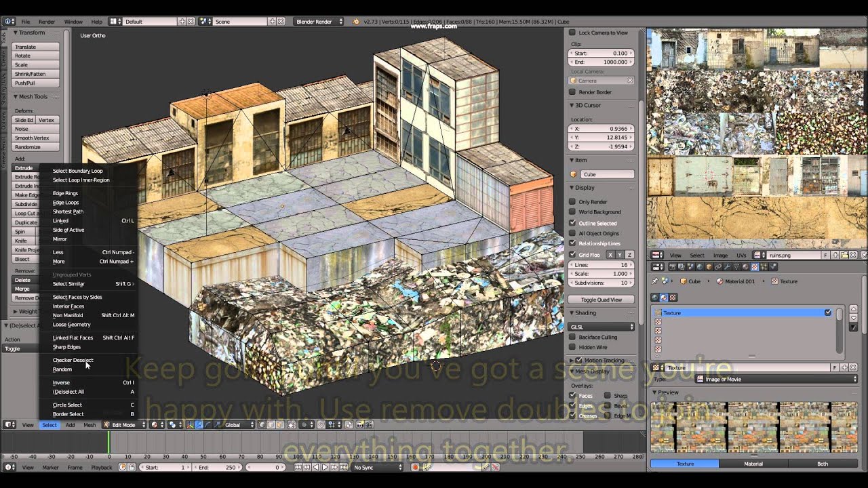Uncheck the Texture slot enable checkbox
Screen dimensions: 868x488
pyautogui.click(x=828, y=312)
